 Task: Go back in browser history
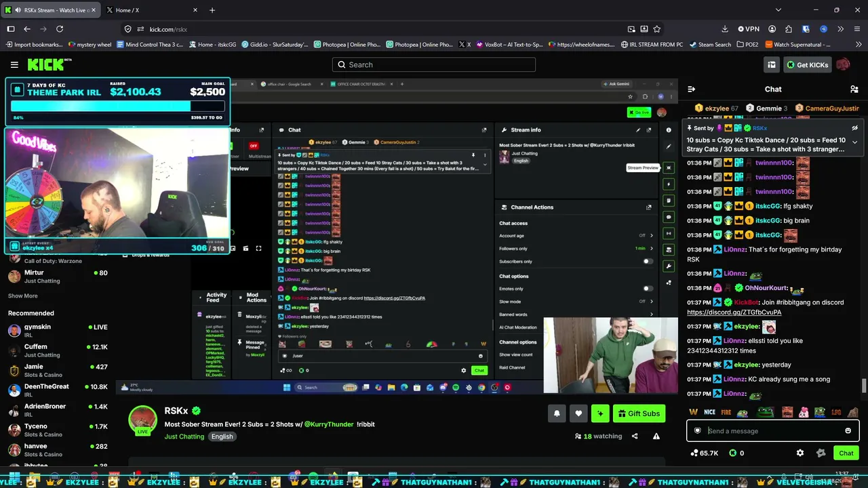tap(27, 29)
